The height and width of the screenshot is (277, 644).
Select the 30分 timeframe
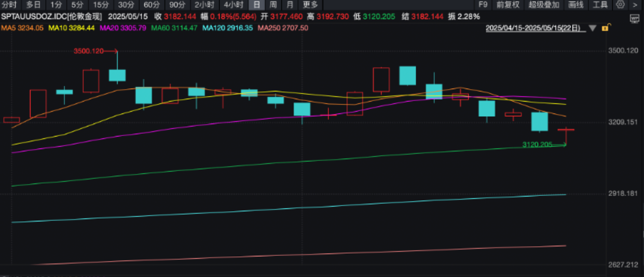click(x=126, y=5)
